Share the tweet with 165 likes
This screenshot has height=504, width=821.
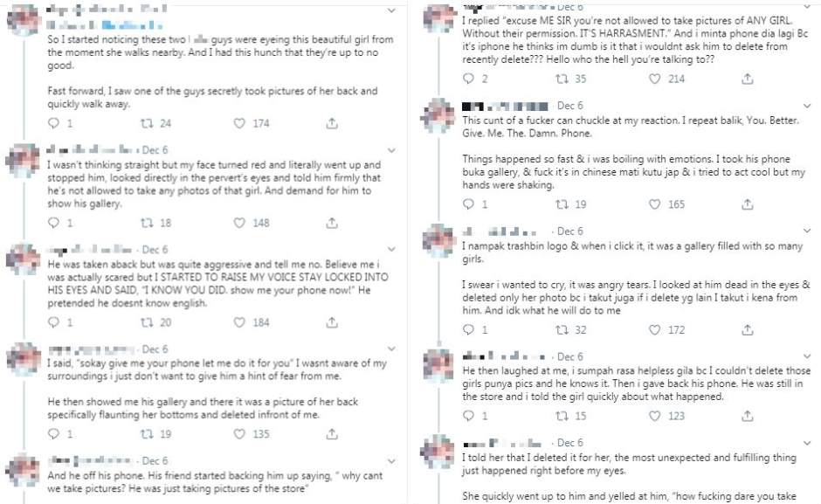pos(748,204)
